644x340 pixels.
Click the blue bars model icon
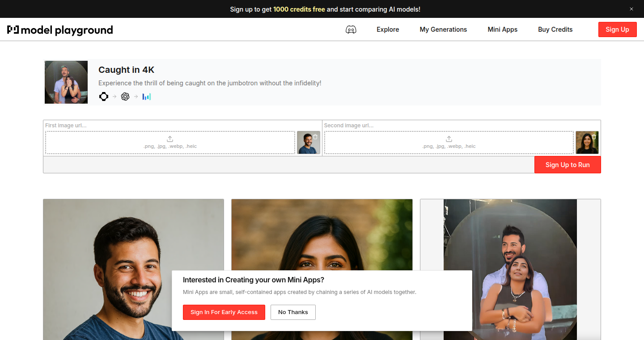pyautogui.click(x=147, y=97)
